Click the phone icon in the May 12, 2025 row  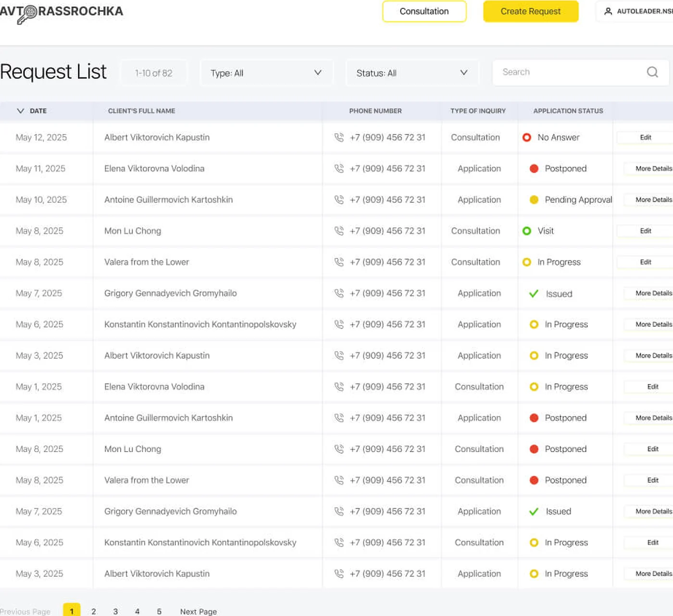[339, 137]
